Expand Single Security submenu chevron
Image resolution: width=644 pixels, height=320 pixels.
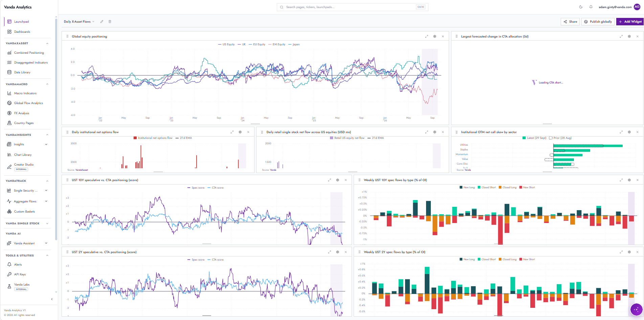[46, 191]
